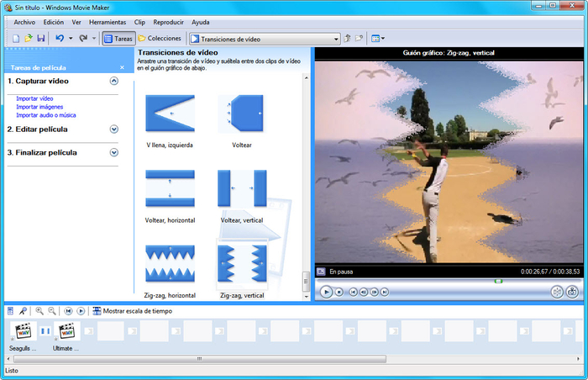Play the preview video
The image size is (588, 380).
[326, 292]
